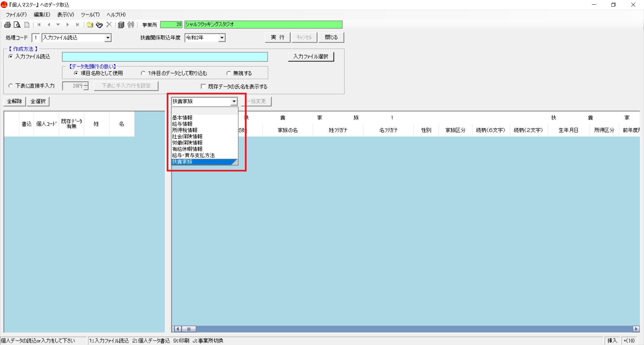Go to previous record arrow
Image resolution: width=644 pixels, height=345 pixels.
(49, 25)
